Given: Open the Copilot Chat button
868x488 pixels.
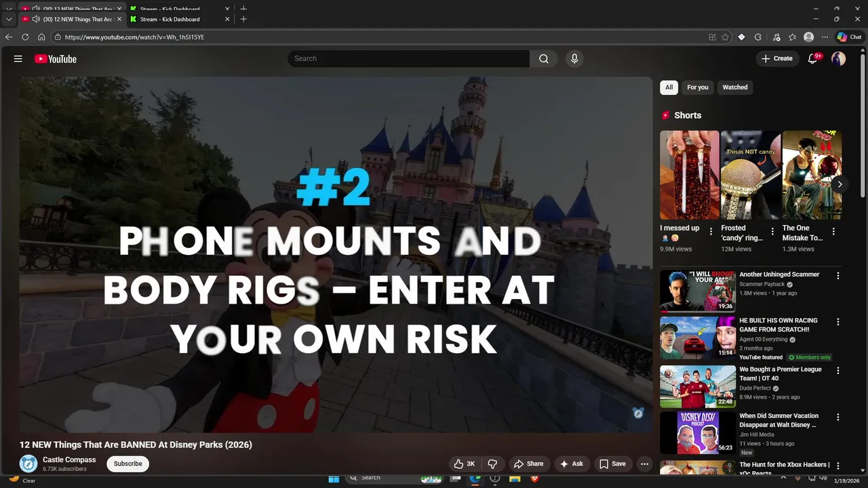Looking at the screenshot, I should click(x=849, y=37).
